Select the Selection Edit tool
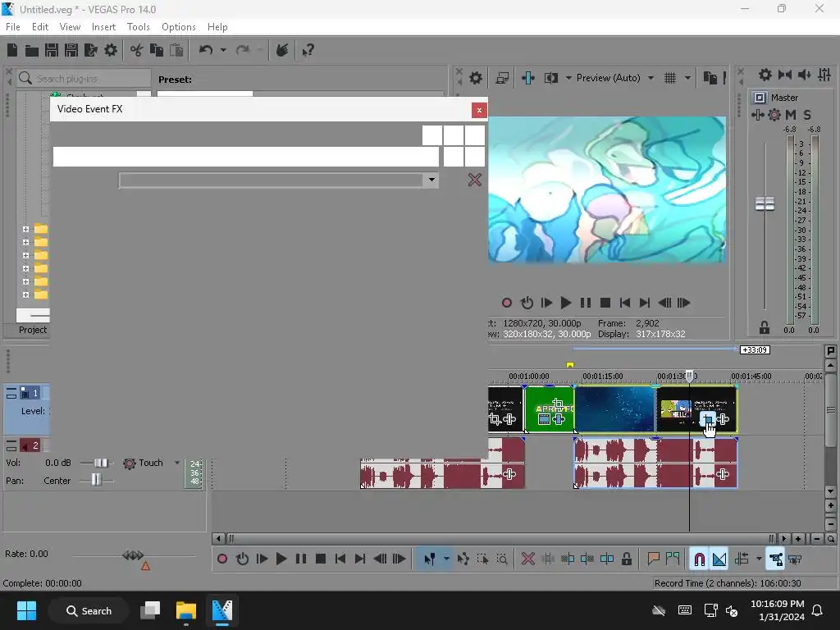The height and width of the screenshot is (630, 840). pyautogui.click(x=482, y=559)
